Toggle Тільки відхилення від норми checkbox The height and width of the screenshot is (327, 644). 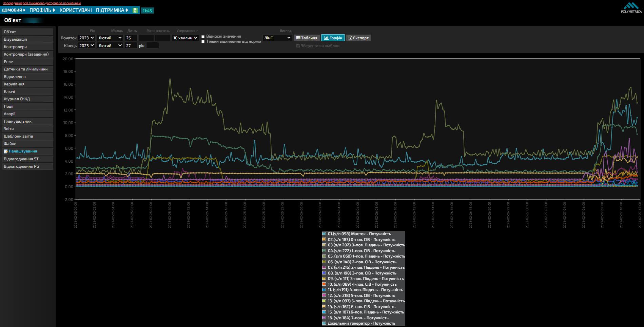pyautogui.click(x=203, y=42)
